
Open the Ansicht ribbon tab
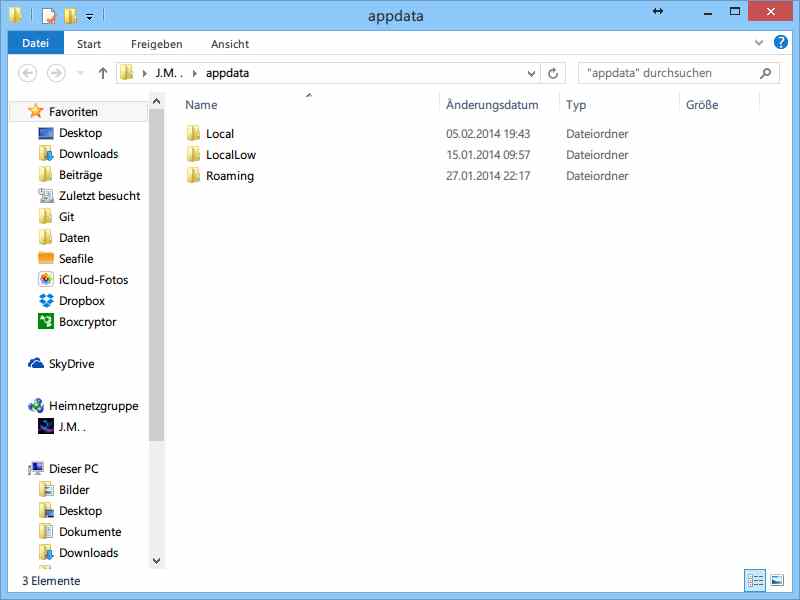click(x=230, y=44)
